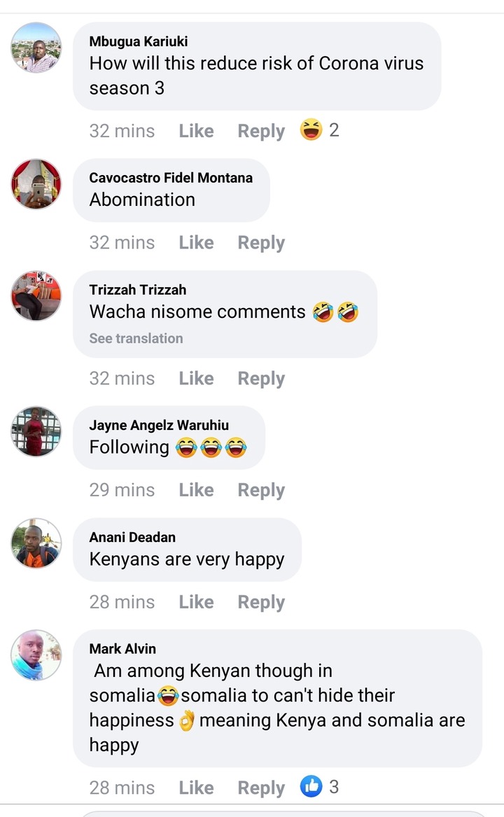Viewport: 504px width, 817px height.
Task: Open Jayne Angelz Waruhiu's avatar
Action: 36,431
